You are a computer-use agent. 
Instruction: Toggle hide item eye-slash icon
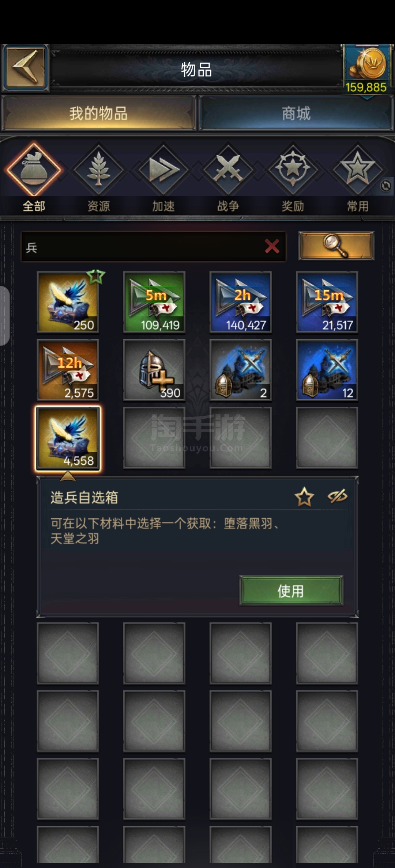(337, 496)
